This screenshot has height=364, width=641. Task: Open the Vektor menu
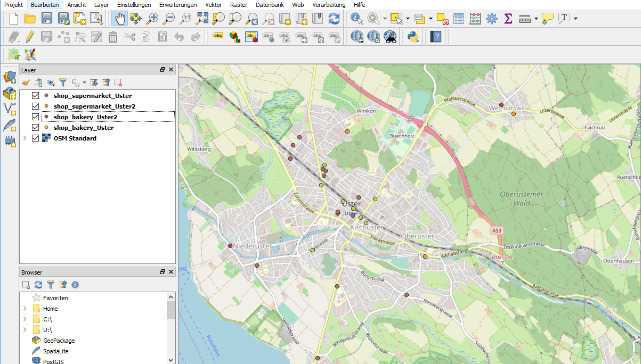click(214, 4)
